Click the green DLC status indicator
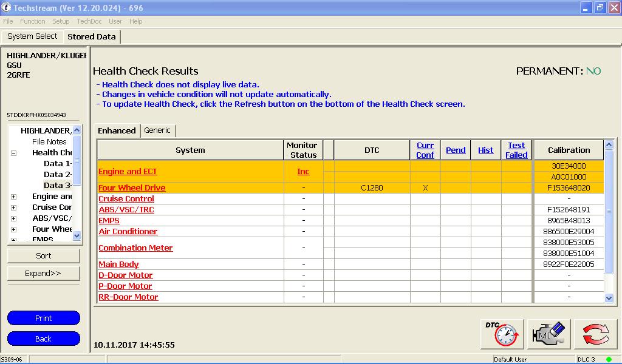Viewport: 622px width, 364px height. [x=609, y=359]
